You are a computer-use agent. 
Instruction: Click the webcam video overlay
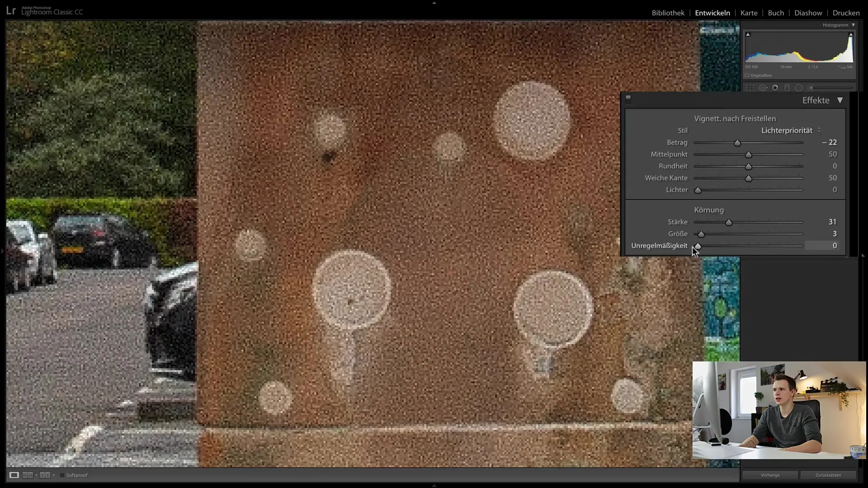pyautogui.click(x=779, y=410)
